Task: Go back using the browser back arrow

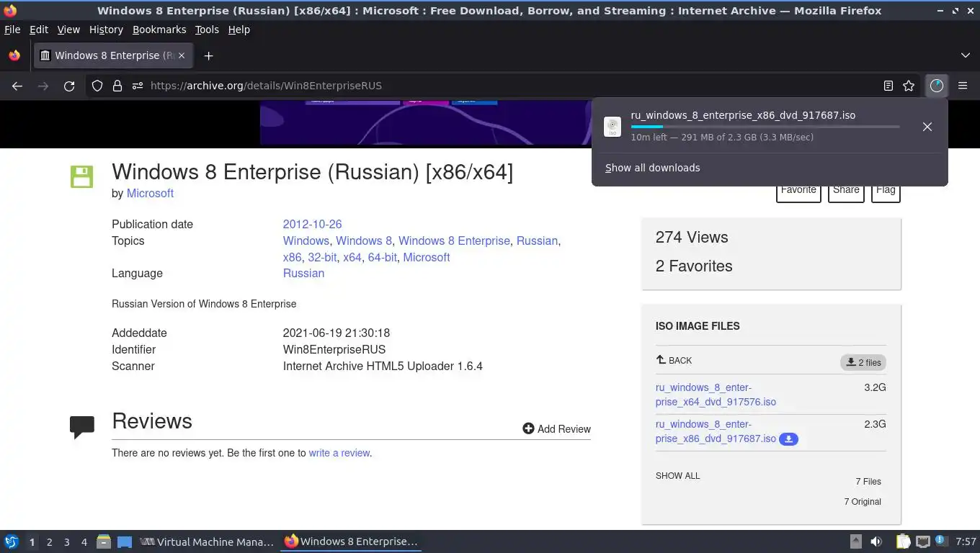Action: [17, 86]
